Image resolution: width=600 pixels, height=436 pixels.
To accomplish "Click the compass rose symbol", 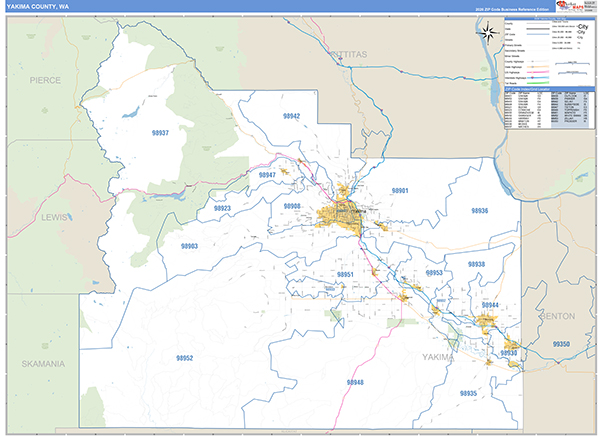I will tap(488, 33).
